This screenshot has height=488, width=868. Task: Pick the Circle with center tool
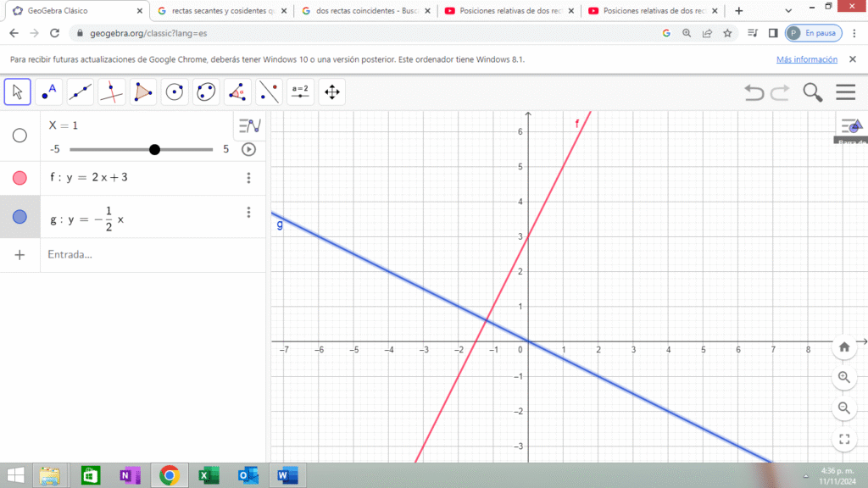click(x=175, y=91)
